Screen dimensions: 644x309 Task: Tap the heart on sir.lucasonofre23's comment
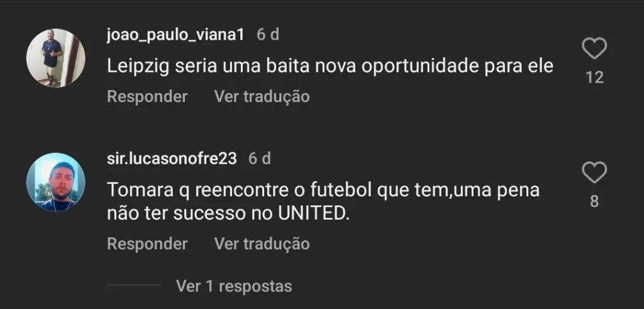coord(594,172)
